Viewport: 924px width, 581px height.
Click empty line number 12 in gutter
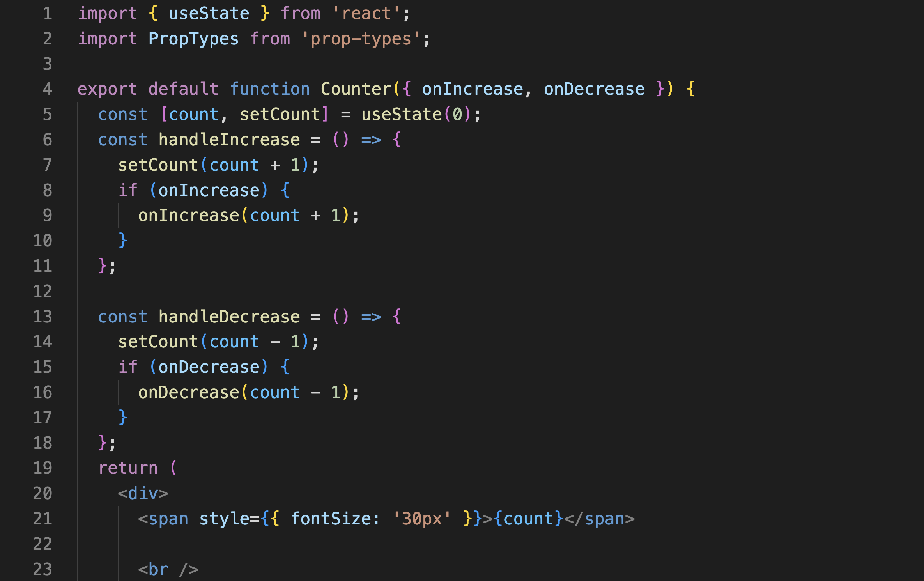tap(42, 291)
